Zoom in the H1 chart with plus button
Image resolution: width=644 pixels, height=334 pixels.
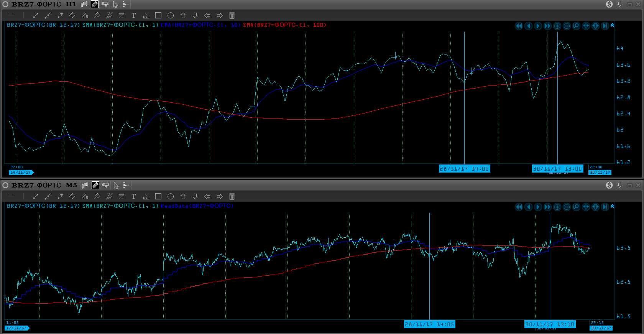557,26
